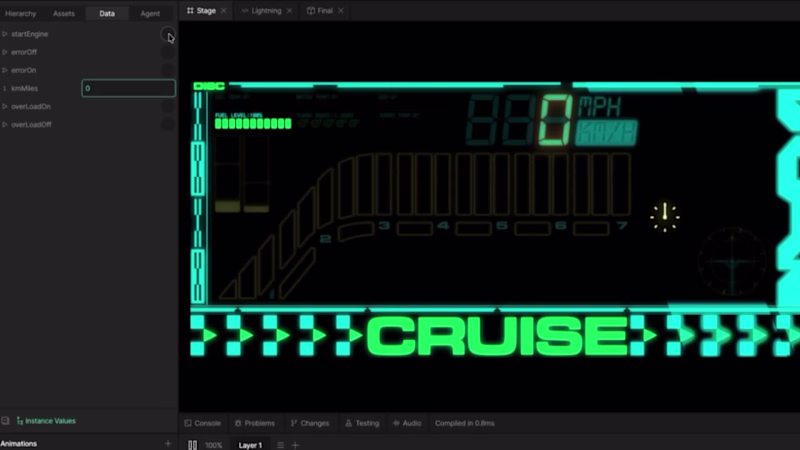The image size is (800, 450).
Task: Add a new layer with plus
Action: pyautogui.click(x=295, y=445)
